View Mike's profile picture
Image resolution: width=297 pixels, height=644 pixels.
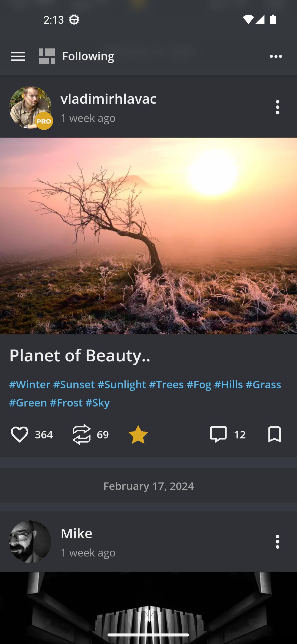tap(30, 541)
